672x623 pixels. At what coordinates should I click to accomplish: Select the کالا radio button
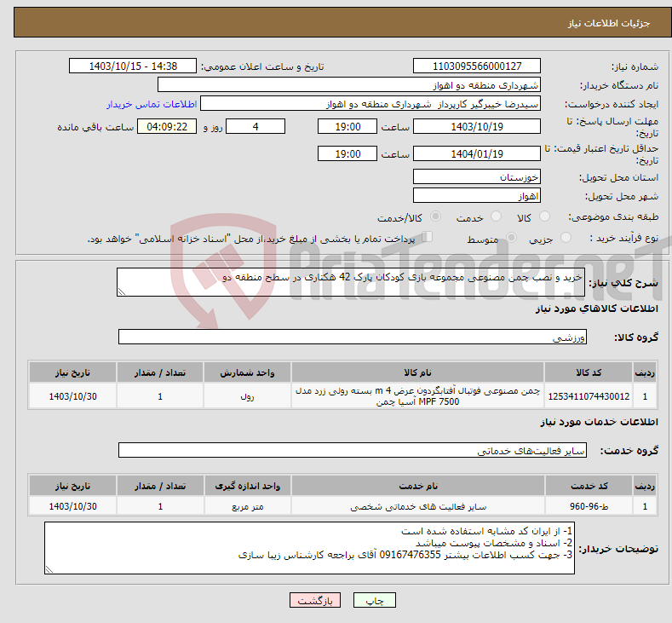[x=544, y=216]
